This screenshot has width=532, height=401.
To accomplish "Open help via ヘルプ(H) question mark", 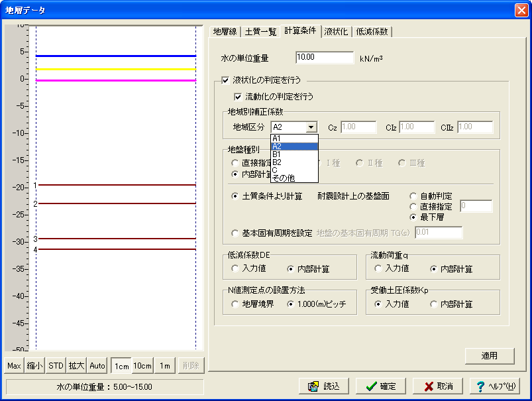I will (495, 386).
